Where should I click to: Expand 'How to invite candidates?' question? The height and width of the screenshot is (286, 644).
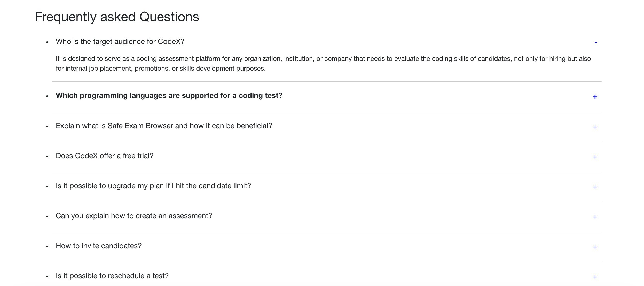(x=99, y=246)
